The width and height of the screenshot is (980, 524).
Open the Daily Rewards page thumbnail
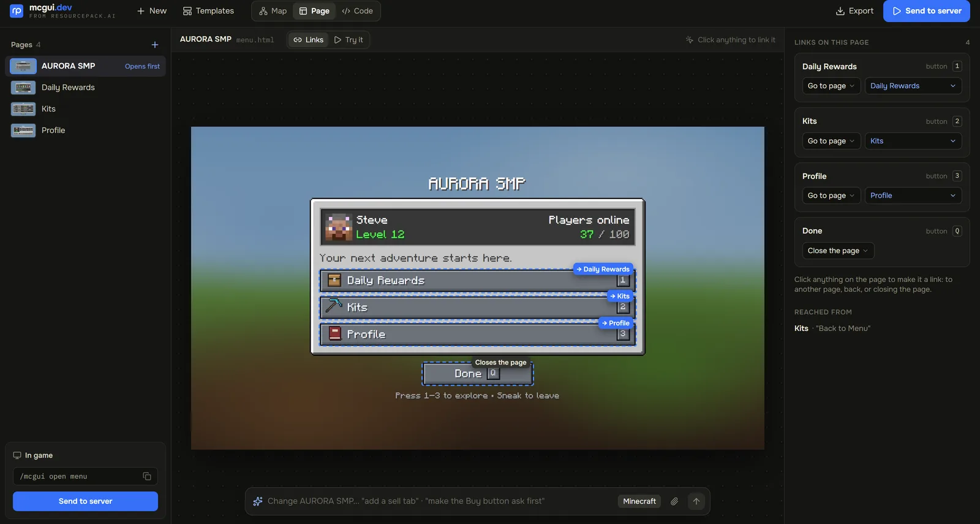pos(23,88)
